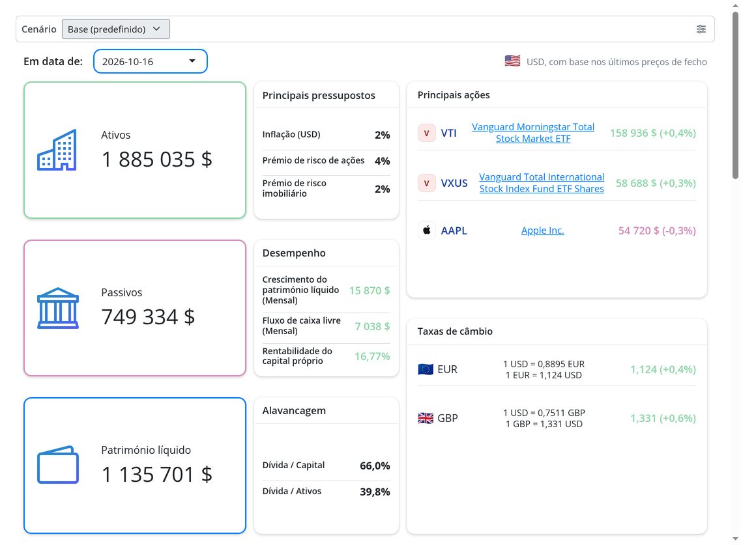The width and height of the screenshot is (756, 545).
Task: Select the AAPL ticker symbol
Action: pyautogui.click(x=454, y=231)
